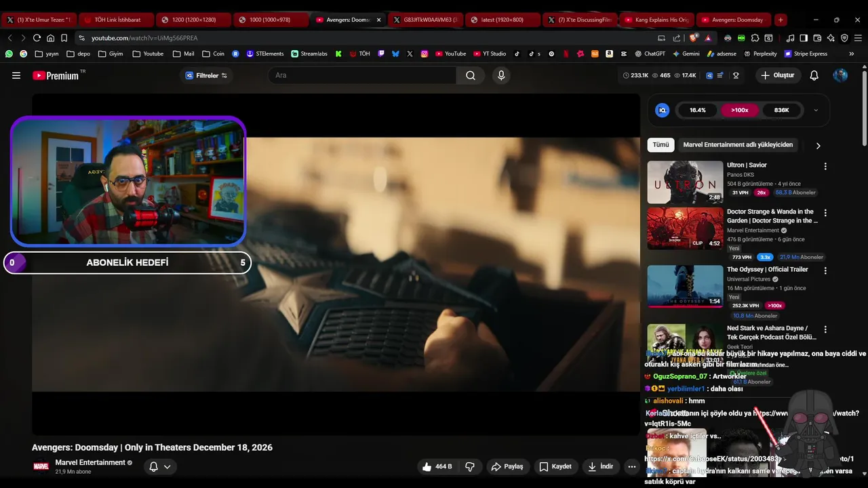
Task: Like the Avengers Doomsday video
Action: point(437,466)
